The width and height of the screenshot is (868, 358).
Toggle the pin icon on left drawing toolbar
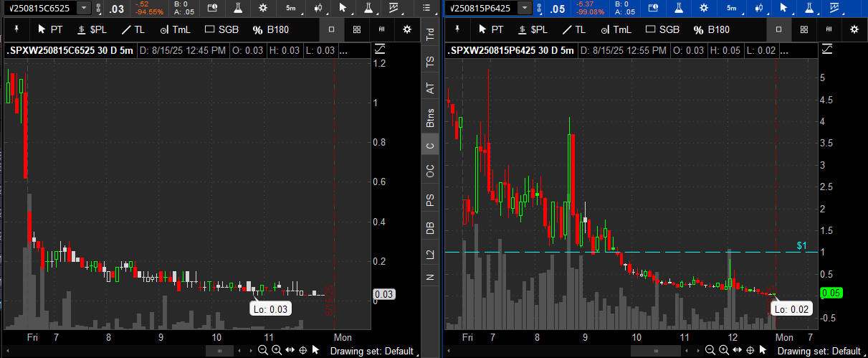point(17,29)
